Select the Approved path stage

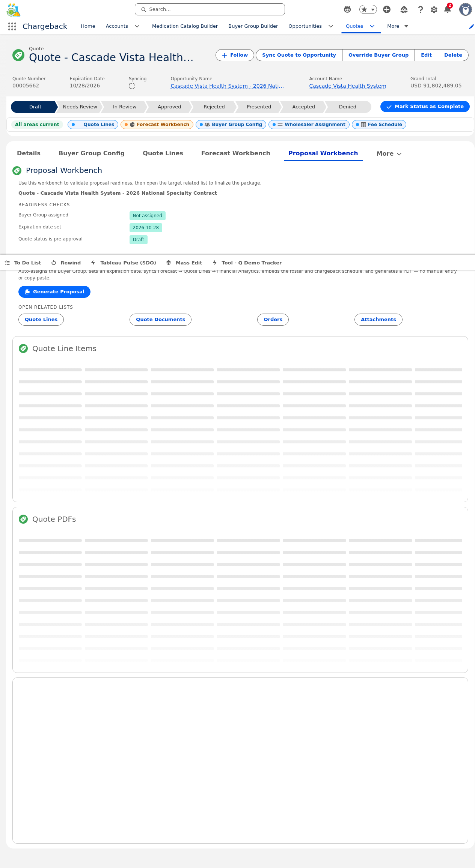[x=169, y=107]
